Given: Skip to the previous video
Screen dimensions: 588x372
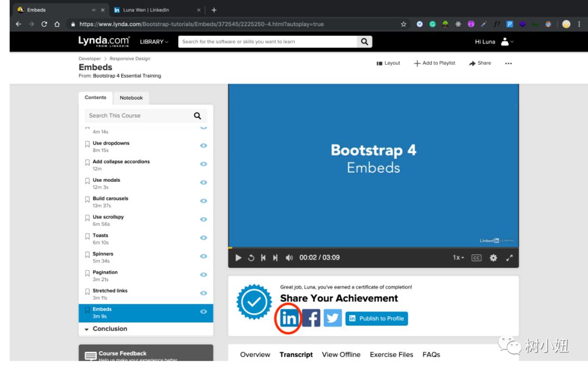Looking at the screenshot, I should (264, 258).
